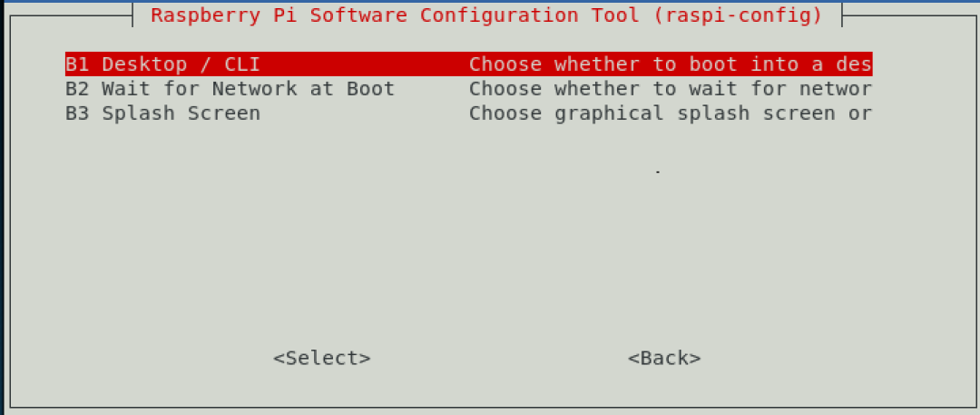Open the B3 Splash Screen option
Screen dimensions: 980x415
click(x=469, y=114)
